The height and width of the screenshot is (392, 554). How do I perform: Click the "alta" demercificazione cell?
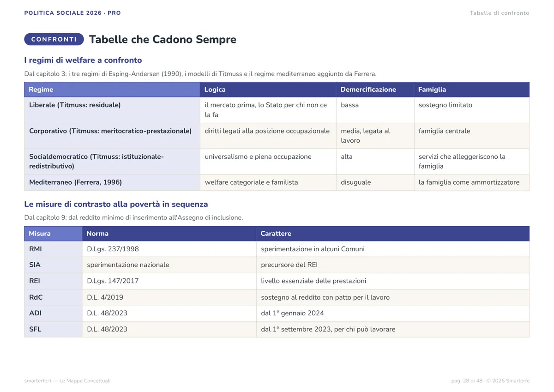pos(375,162)
